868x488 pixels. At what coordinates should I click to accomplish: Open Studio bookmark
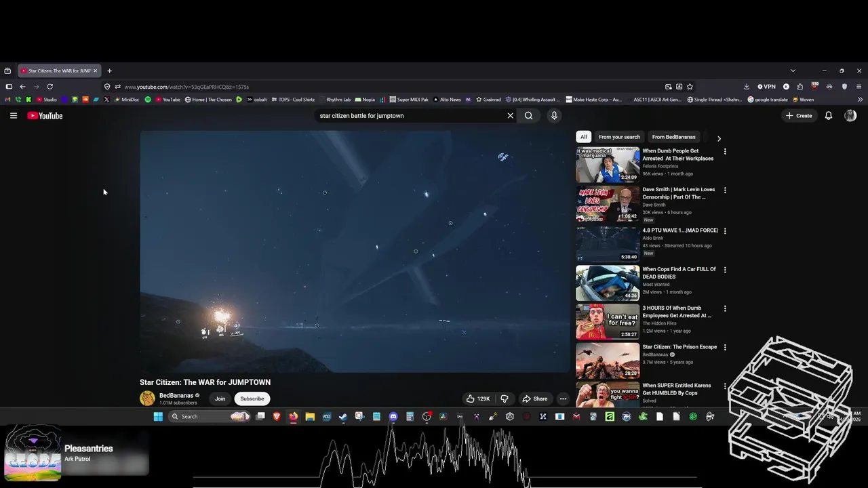[x=47, y=100]
